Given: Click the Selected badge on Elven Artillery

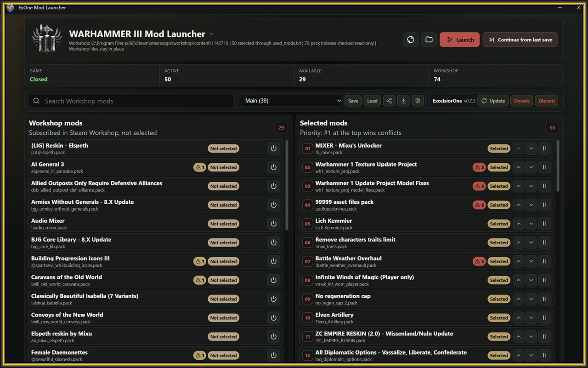Looking at the screenshot, I should click(499, 318).
